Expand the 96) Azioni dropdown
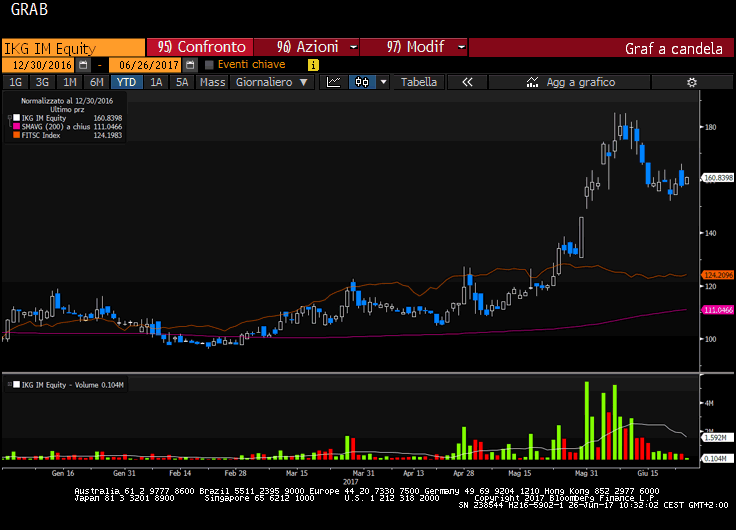This screenshot has width=736, height=530. click(305, 47)
